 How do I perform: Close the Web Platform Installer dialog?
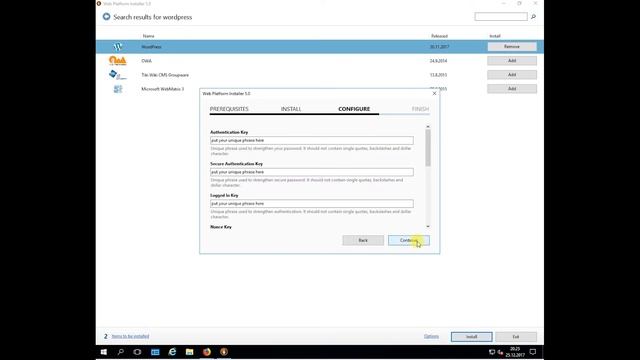(434, 93)
